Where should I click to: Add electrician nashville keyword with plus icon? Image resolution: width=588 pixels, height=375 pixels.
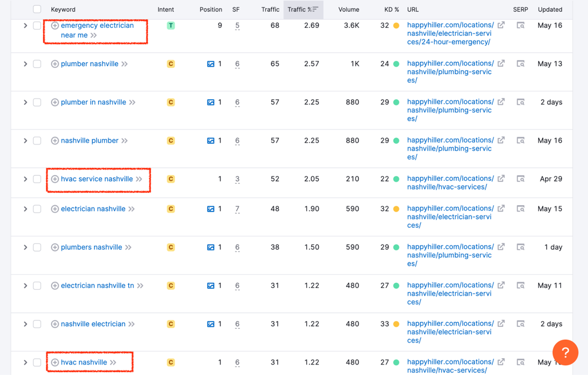coord(55,209)
